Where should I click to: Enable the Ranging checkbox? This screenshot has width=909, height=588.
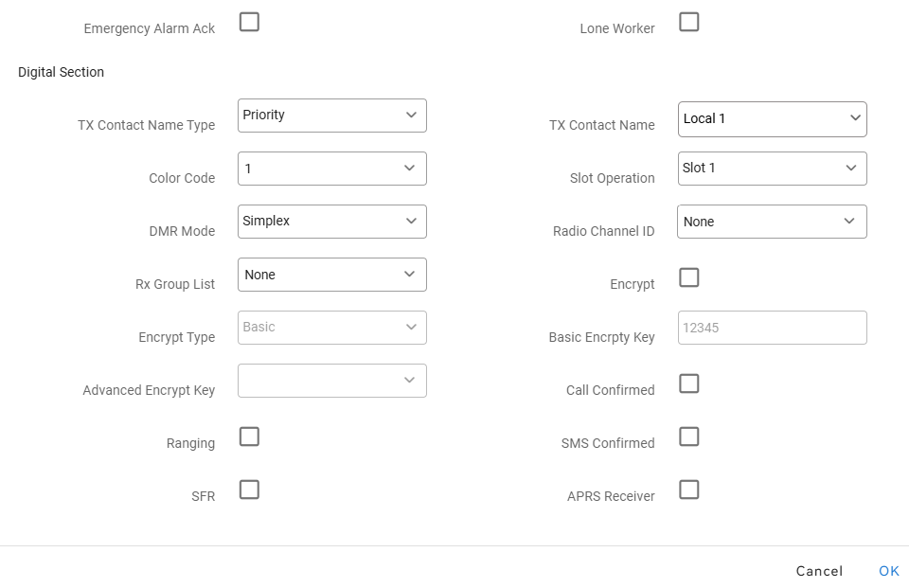(x=249, y=437)
